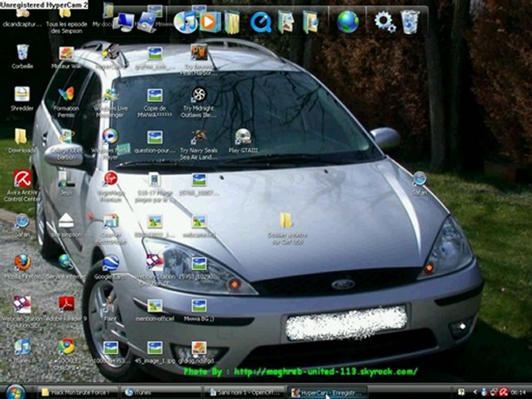Open the Try Navy Seals game shortcut
This screenshot has height=399, width=532.
point(199,144)
